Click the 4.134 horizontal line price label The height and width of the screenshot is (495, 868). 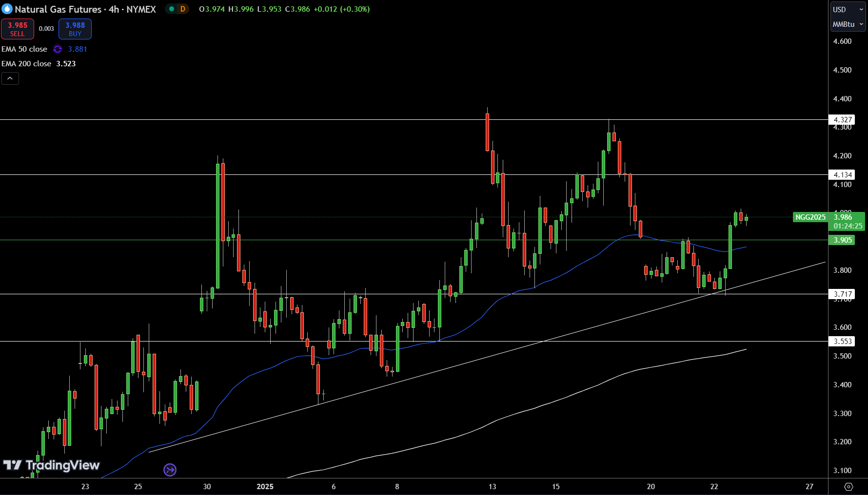point(842,175)
